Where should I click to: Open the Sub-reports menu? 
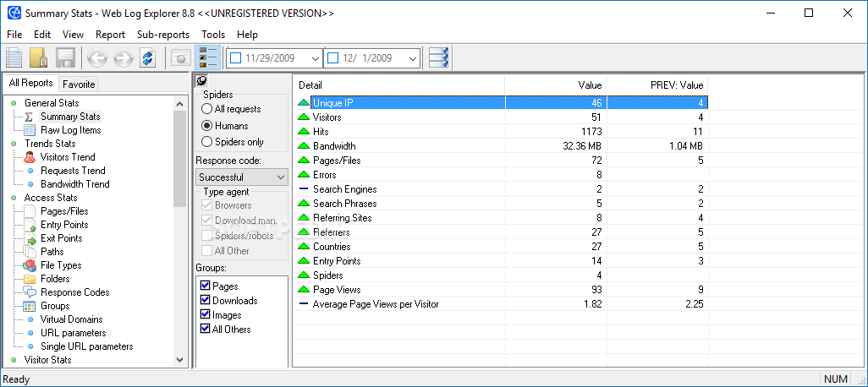coord(163,35)
